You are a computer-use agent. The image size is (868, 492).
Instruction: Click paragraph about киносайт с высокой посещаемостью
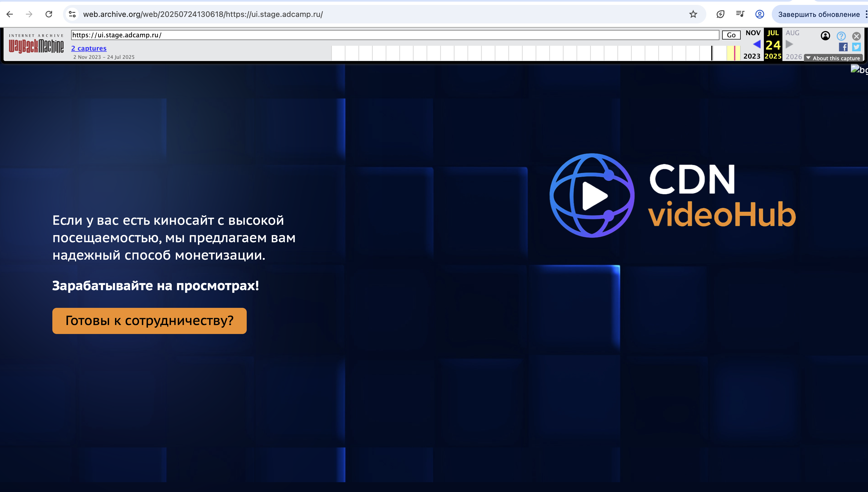point(174,238)
